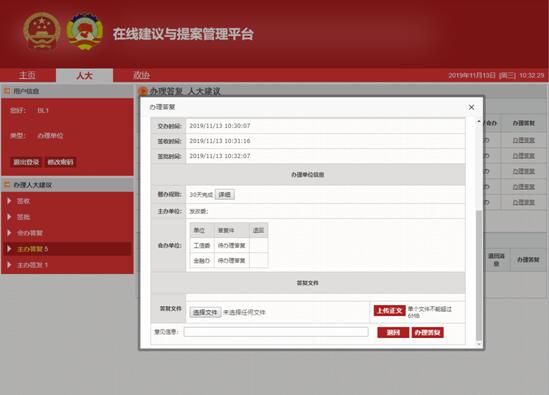Click the 2019/11/13 10:30:07 timestamp value
This screenshot has height=395, width=549.
tap(220, 126)
